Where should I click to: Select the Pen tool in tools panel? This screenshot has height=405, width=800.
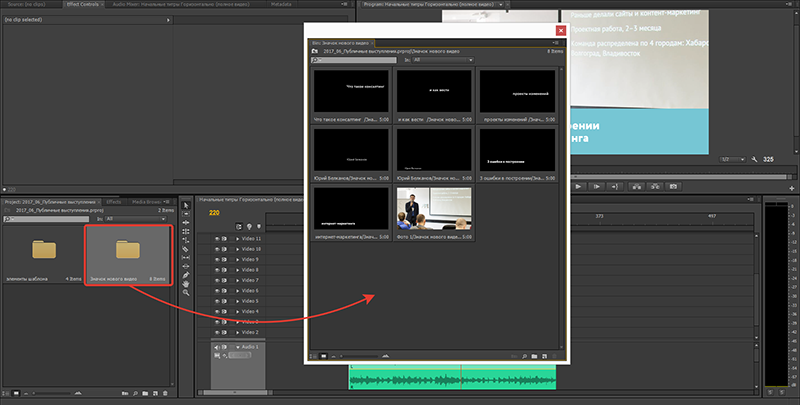click(186, 274)
